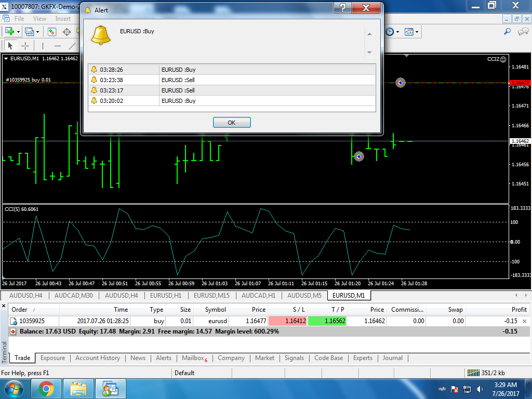Select the 03:28:26 EURUSD :Buy alert row

pyautogui.click(x=232, y=70)
